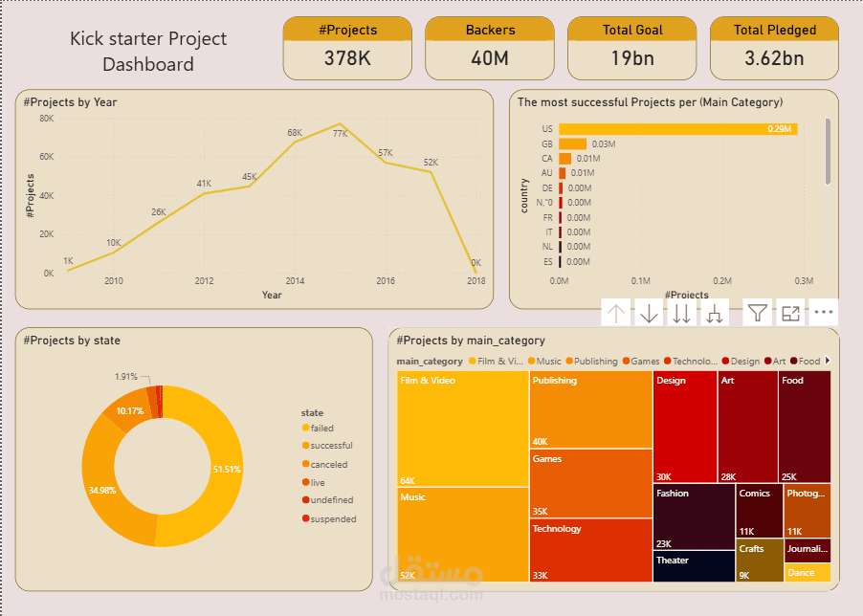Click the GB bar in country chart
The width and height of the screenshot is (863, 616).
tap(572, 144)
